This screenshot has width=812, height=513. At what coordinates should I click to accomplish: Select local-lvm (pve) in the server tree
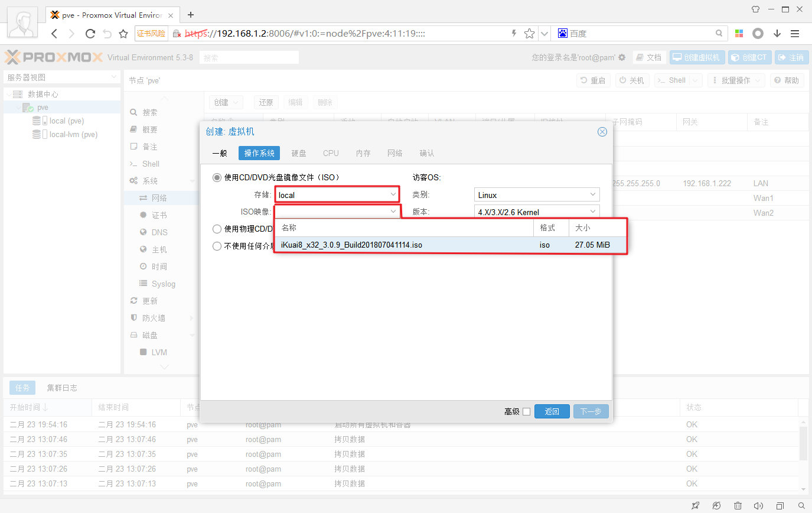click(73, 134)
